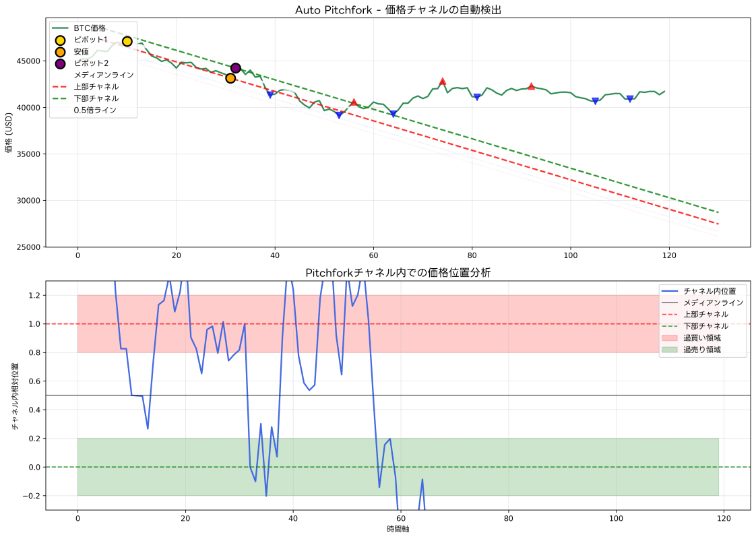Click the '価格 (USD)' y-axis label
The height and width of the screenshot is (539, 756).
[9, 133]
